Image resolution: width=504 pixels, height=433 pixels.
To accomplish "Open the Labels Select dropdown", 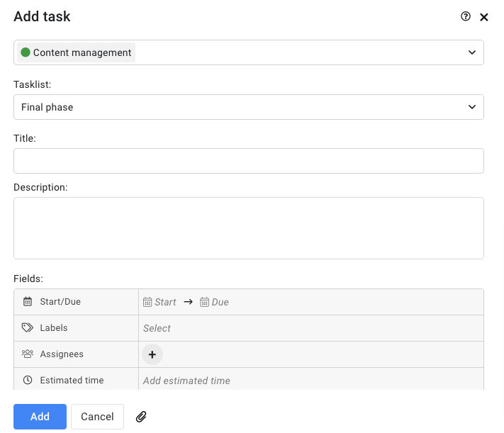I will [x=310, y=328].
